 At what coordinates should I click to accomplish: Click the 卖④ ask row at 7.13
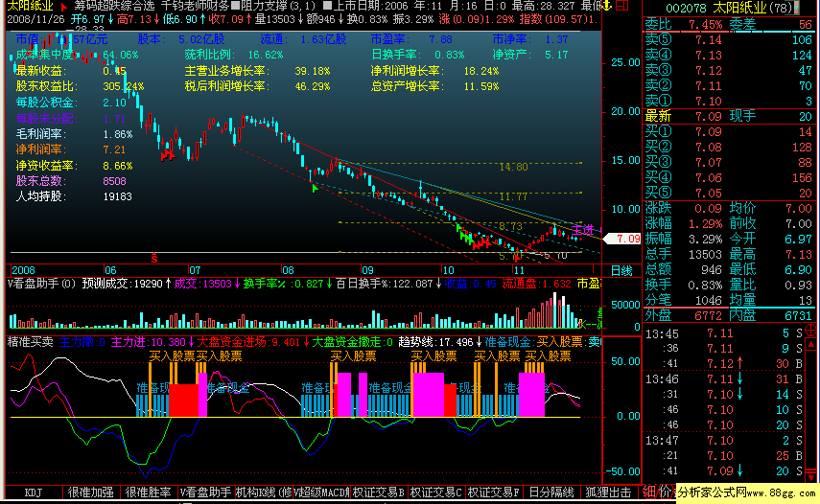point(728,55)
